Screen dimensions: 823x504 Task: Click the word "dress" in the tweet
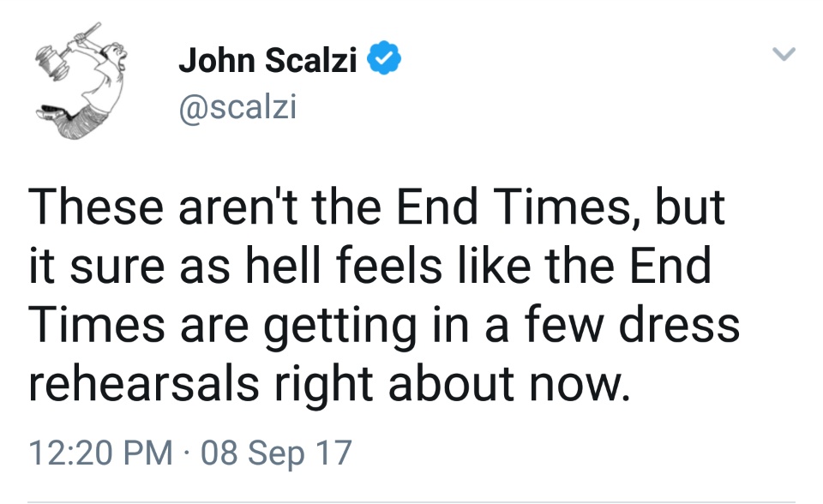click(679, 325)
